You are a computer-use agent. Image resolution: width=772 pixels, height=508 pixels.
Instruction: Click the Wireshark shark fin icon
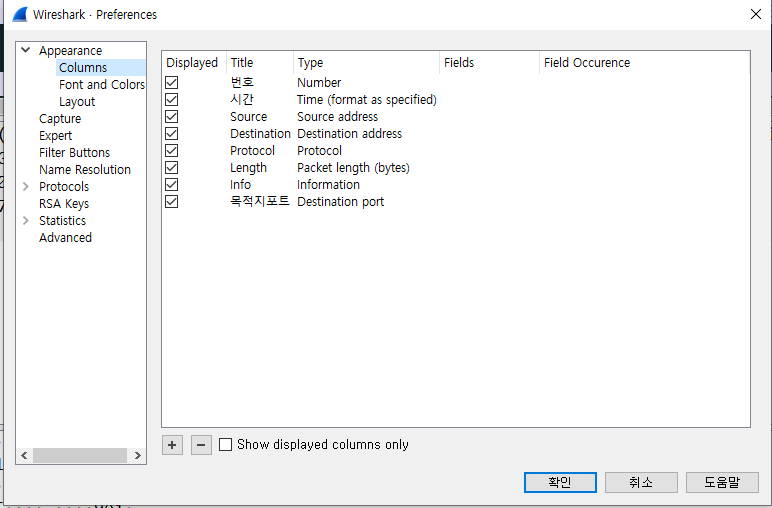20,14
